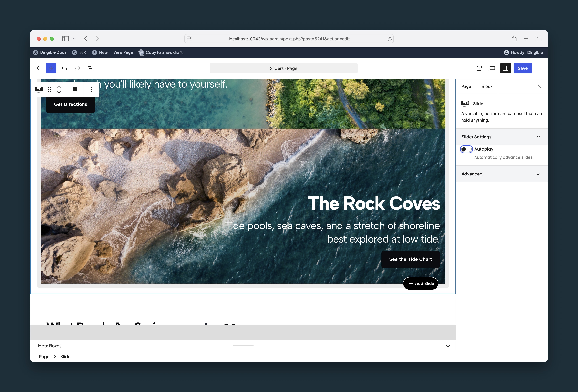The height and width of the screenshot is (392, 578).
Task: Move Slider block down with arrow
Action: 59,92
